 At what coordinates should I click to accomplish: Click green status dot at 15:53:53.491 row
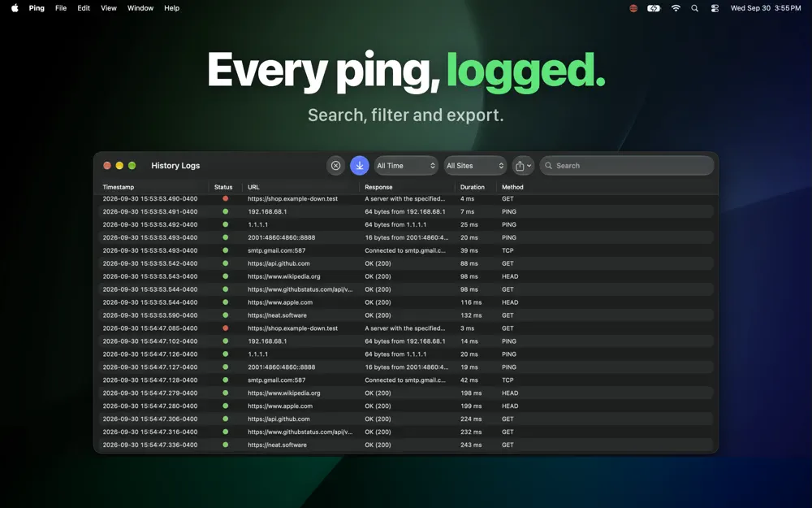coord(225,211)
